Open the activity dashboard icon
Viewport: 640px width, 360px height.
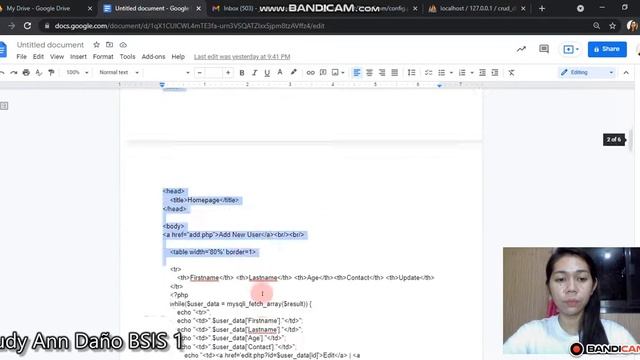tap(521, 49)
